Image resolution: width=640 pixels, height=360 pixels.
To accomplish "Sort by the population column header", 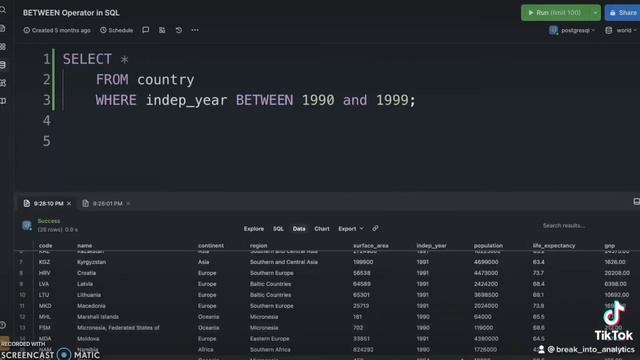I will (x=488, y=246).
